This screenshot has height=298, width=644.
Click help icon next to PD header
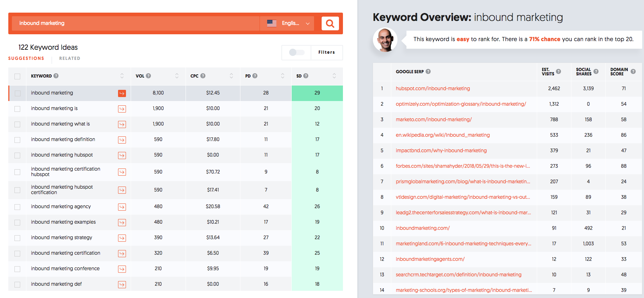coord(255,76)
